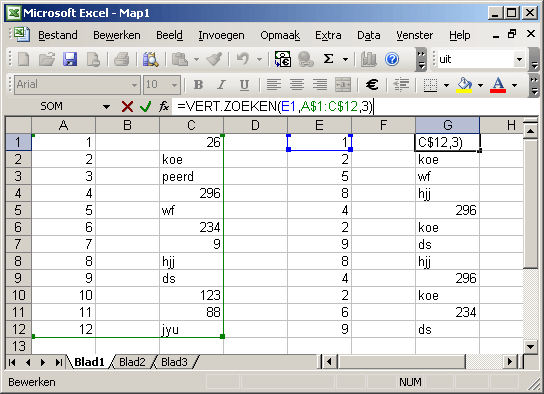
Task: Go to first sheet tab navigation arrow
Action: pos(12,362)
